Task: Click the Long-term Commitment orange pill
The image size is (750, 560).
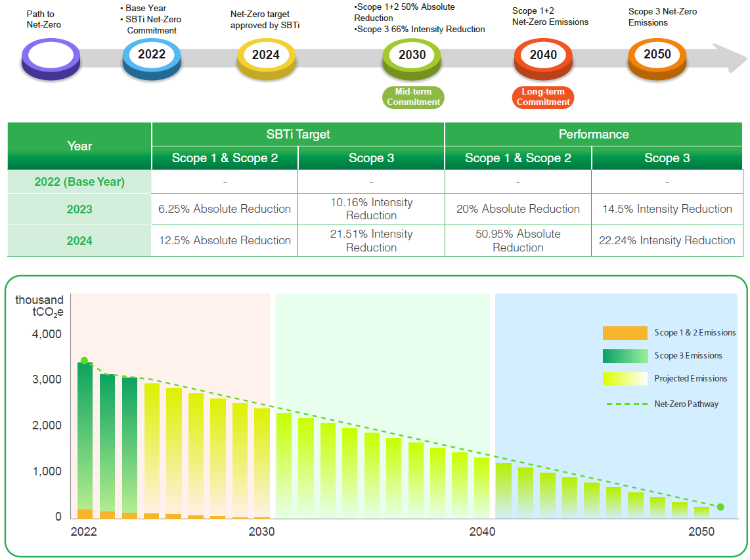Action: pyautogui.click(x=543, y=97)
